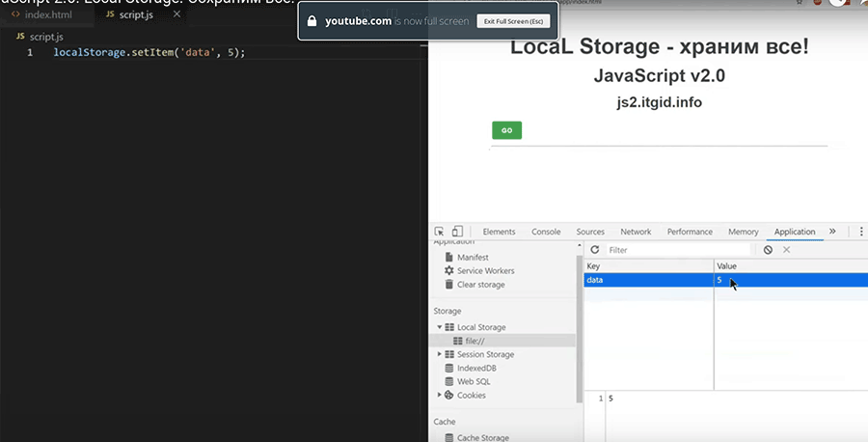Screen dimensions: 868x442
Task: Click the green GO button
Action: (506, 130)
